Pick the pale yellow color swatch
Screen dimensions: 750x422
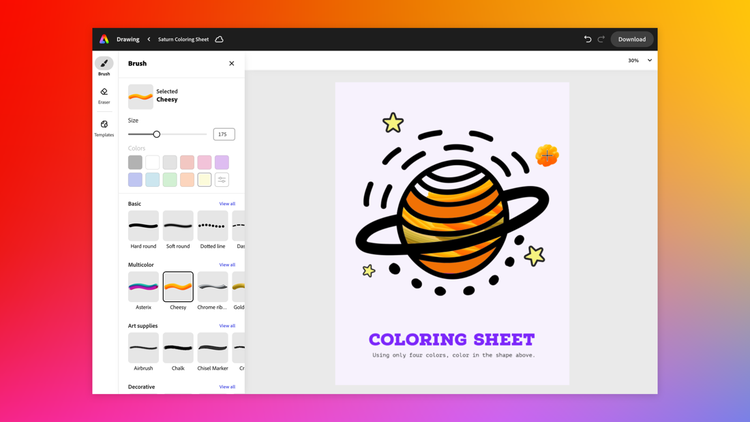tap(204, 179)
